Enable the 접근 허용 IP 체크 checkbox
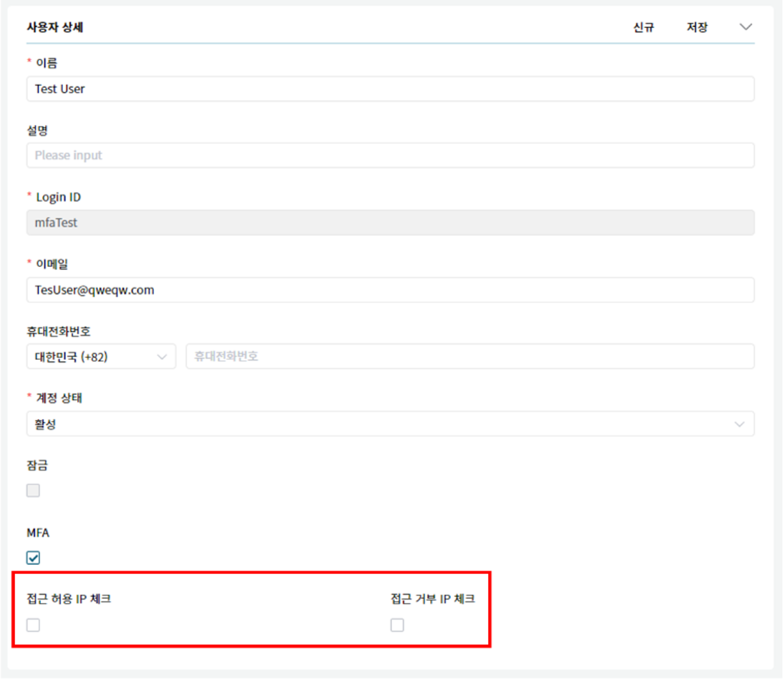This screenshot has height=681, width=784. [x=33, y=625]
